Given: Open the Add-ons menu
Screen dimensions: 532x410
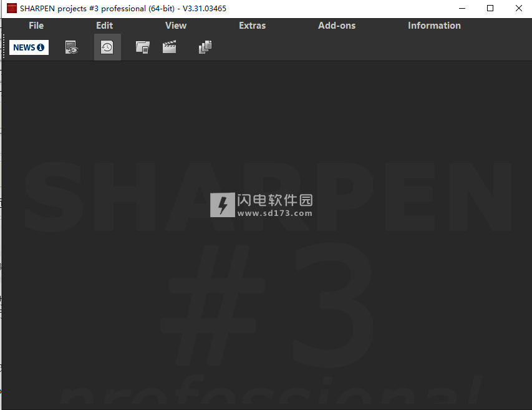Looking at the screenshot, I should pyautogui.click(x=337, y=26).
